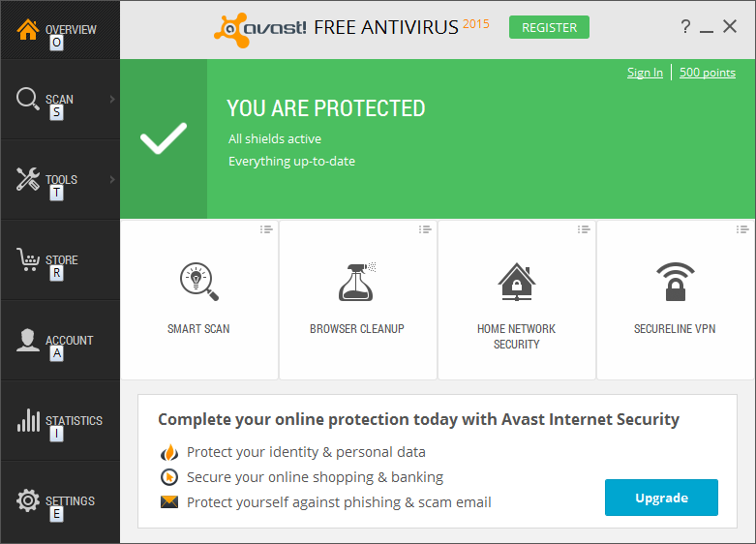Open the 500 points link
Image resolution: width=756 pixels, height=544 pixels.
click(707, 73)
